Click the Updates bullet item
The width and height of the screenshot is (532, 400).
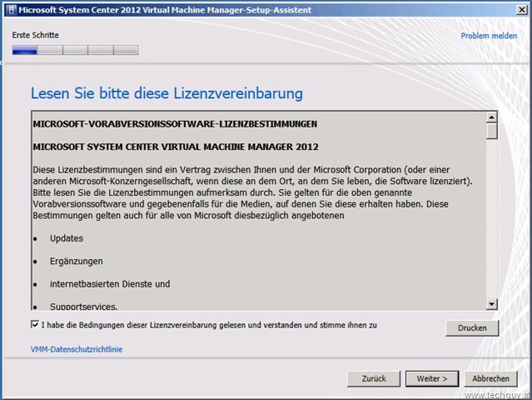click(x=67, y=238)
